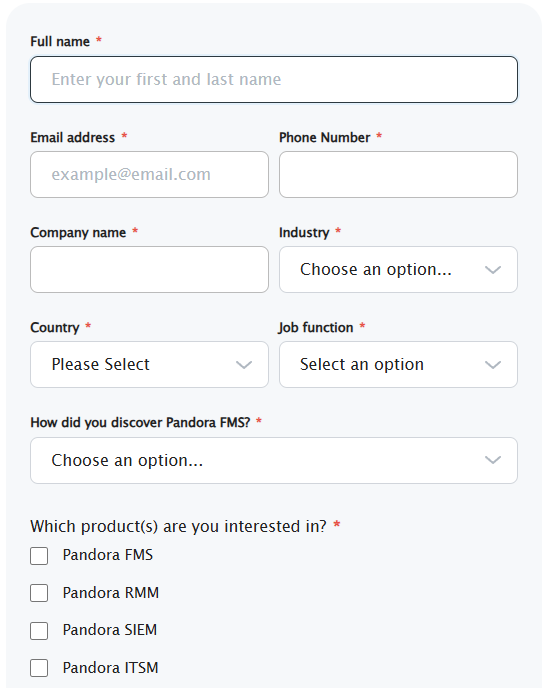Click the Pandora ITSM option label
The image size is (548, 688).
pyautogui.click(x=111, y=668)
